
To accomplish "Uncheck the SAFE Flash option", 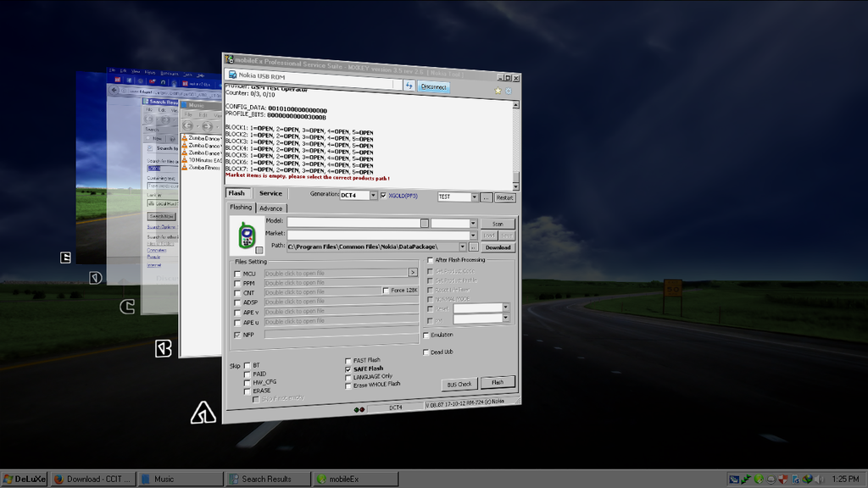I will tap(348, 369).
